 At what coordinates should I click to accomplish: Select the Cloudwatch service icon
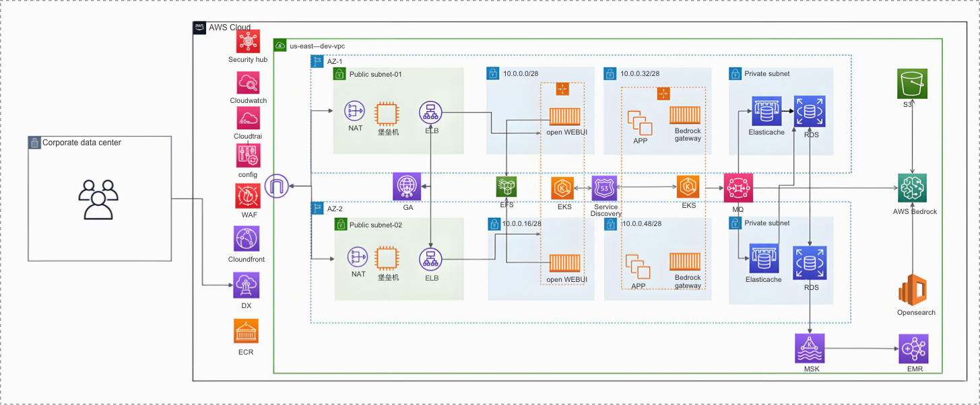click(248, 83)
